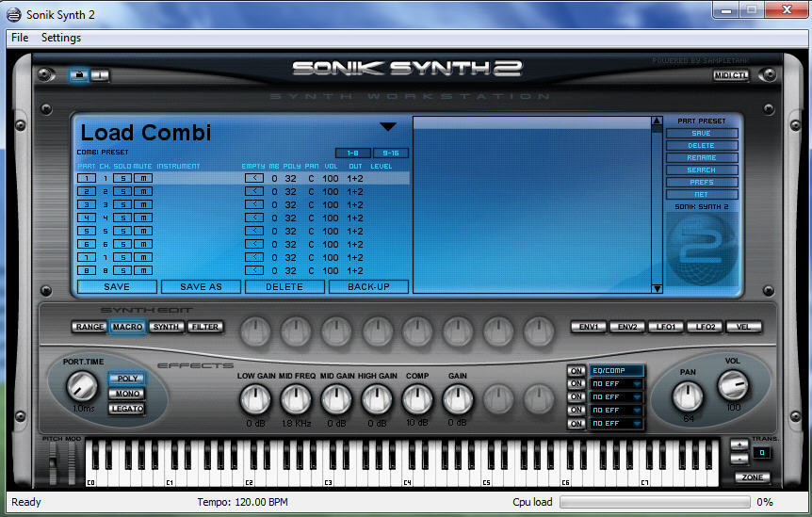Click the keyboard icon button at top left

(x=79, y=75)
